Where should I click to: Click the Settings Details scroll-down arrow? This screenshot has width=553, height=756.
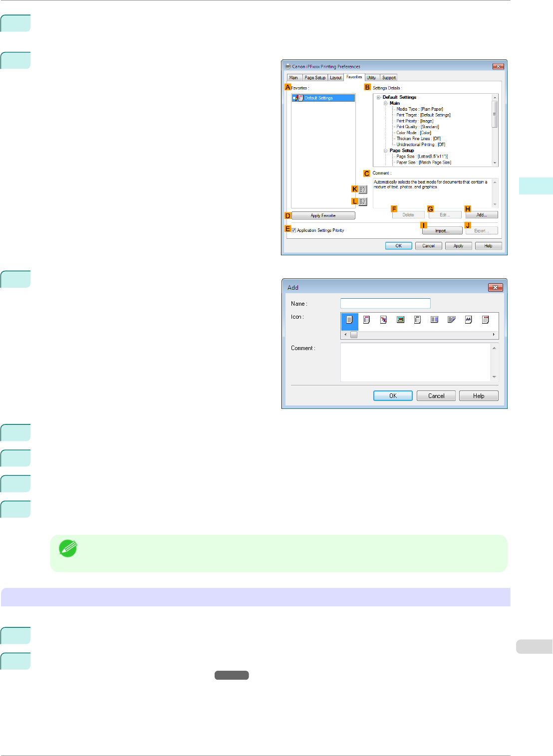click(495, 163)
